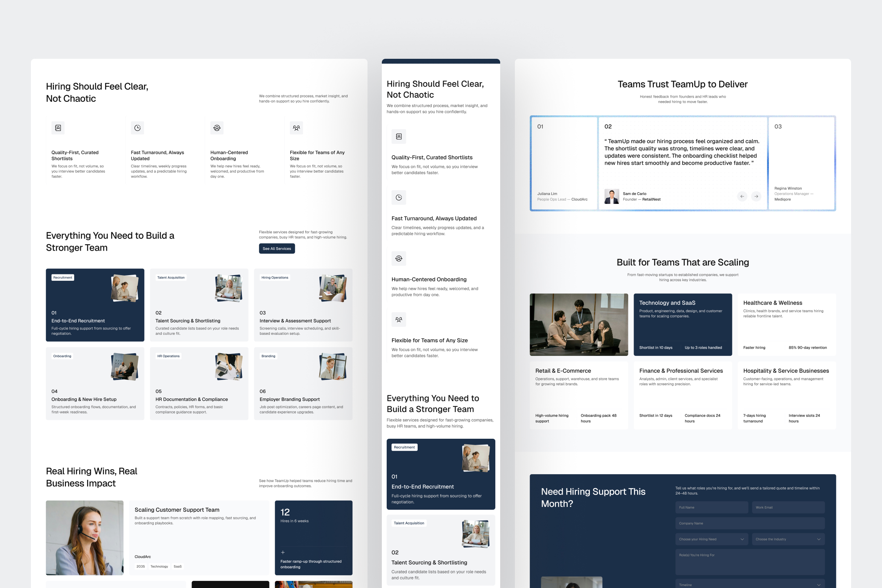882x588 pixels.
Task: Select the Hiring Operations tag label
Action: pos(275,277)
